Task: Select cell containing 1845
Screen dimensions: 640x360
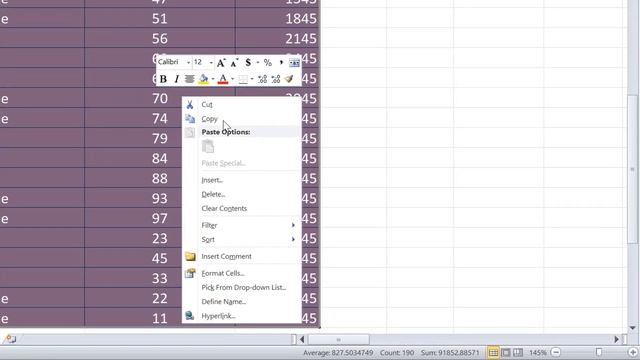Action: tap(278, 19)
